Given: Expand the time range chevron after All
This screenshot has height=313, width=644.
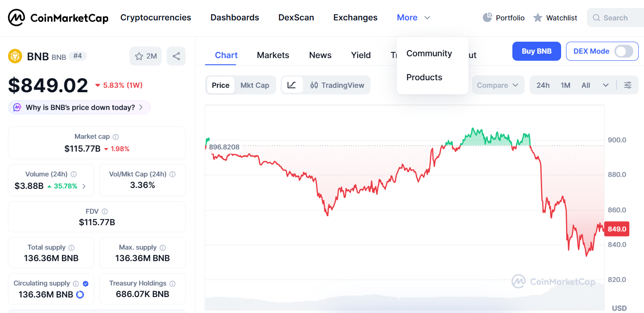Looking at the screenshot, I should coord(605,85).
